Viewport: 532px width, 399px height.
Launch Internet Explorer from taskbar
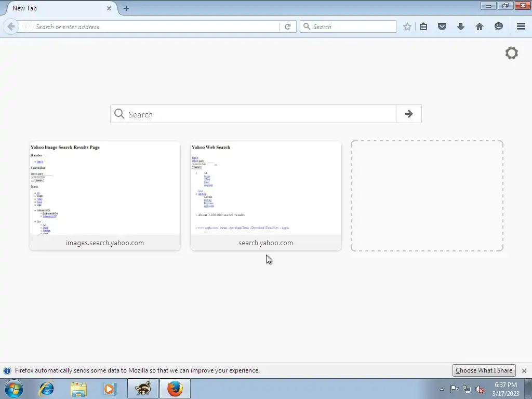46,389
